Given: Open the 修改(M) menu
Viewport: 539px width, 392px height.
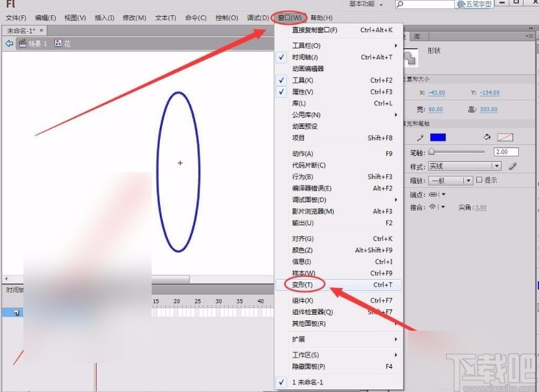Looking at the screenshot, I should [x=134, y=18].
